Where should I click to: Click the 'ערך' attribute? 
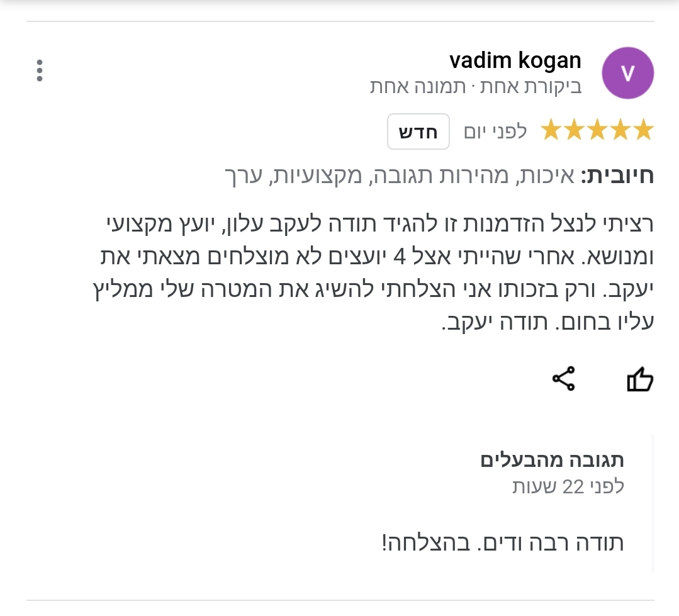click(x=242, y=176)
